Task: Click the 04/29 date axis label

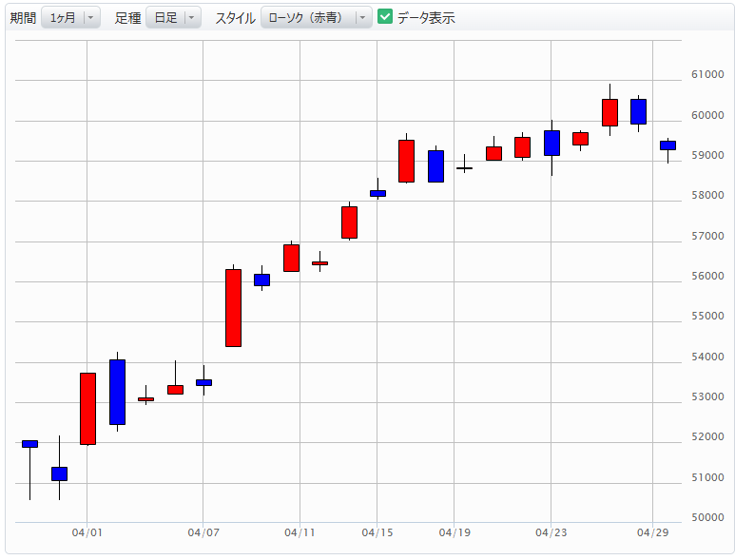Action: point(652,533)
